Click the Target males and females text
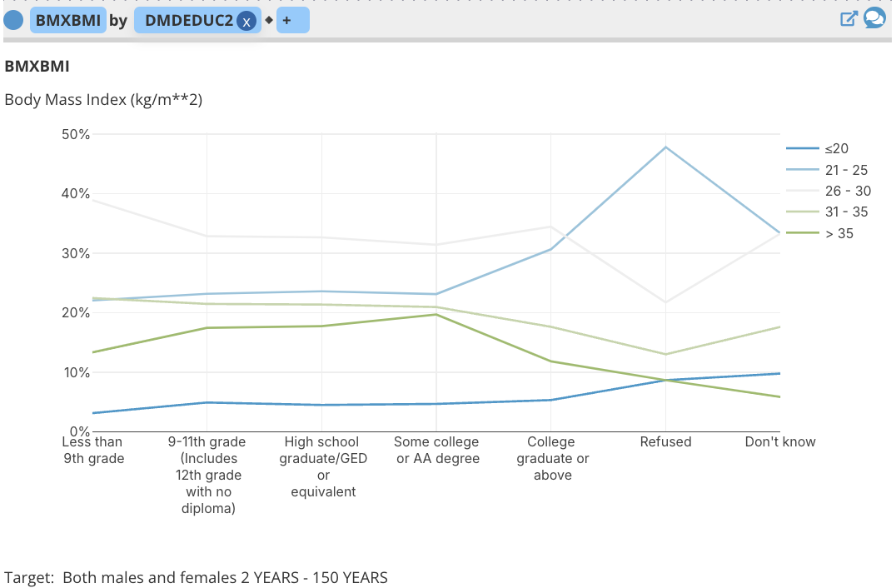 pos(196,578)
